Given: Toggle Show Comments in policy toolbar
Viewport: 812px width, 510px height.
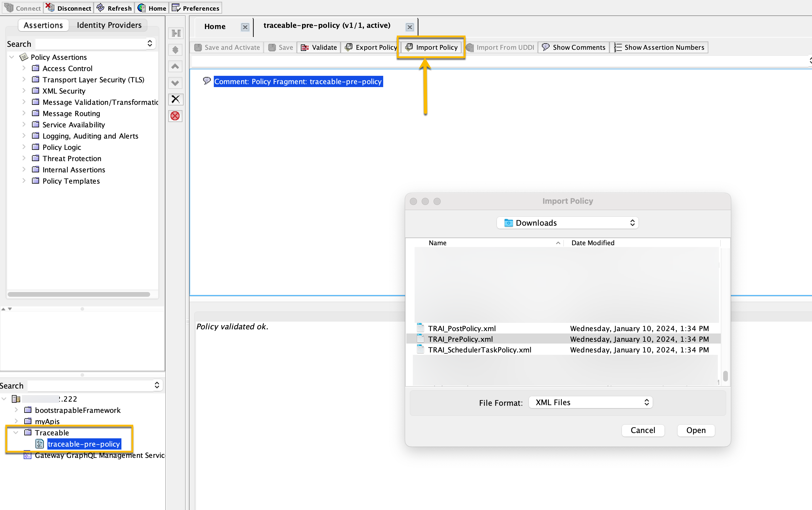Looking at the screenshot, I should point(574,47).
